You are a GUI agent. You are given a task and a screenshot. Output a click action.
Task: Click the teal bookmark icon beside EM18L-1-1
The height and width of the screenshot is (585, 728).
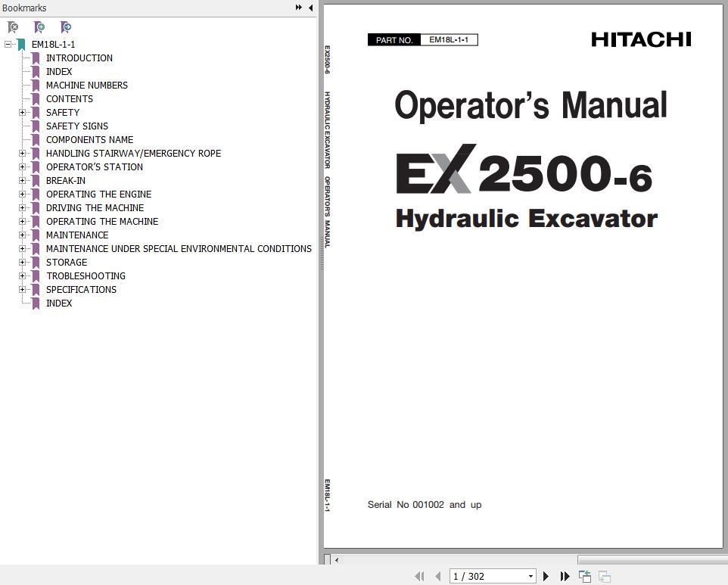21,45
